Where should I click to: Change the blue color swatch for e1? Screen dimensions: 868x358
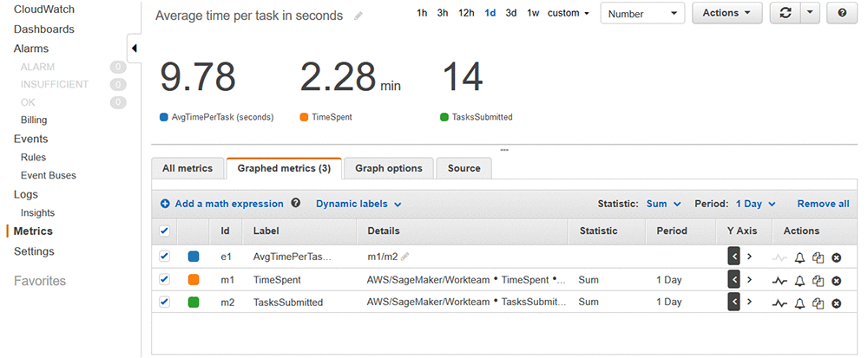194,257
